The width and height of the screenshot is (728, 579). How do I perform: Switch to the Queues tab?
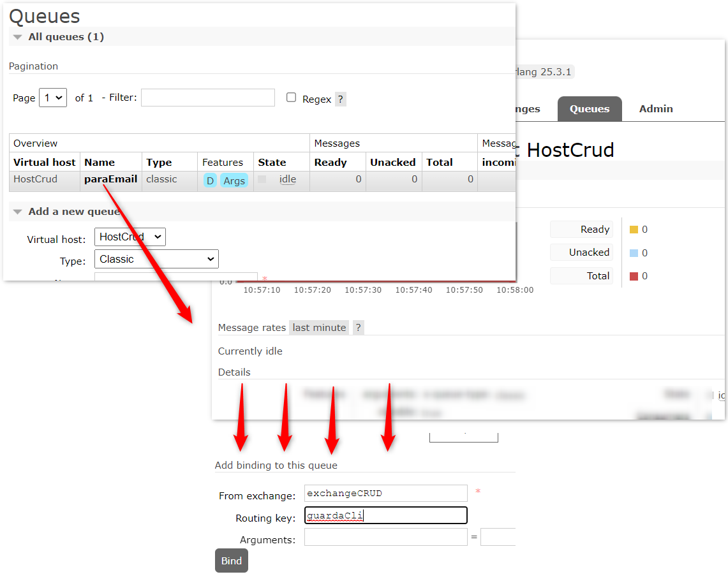tap(589, 109)
